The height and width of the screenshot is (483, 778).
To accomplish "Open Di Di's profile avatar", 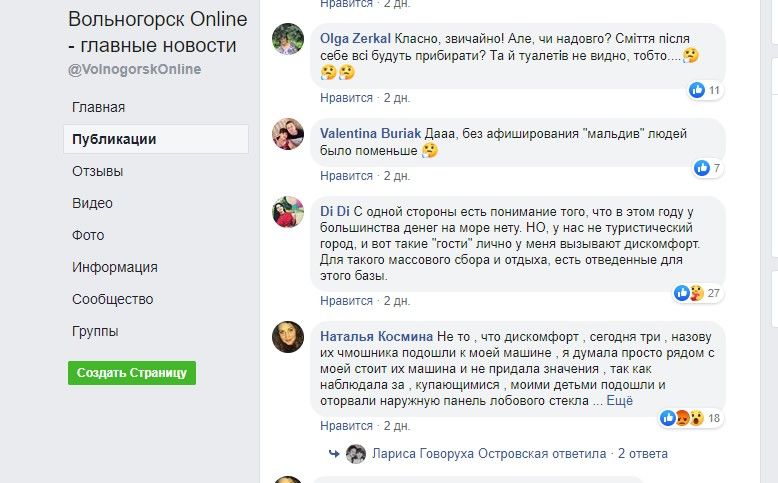I will pyautogui.click(x=288, y=212).
